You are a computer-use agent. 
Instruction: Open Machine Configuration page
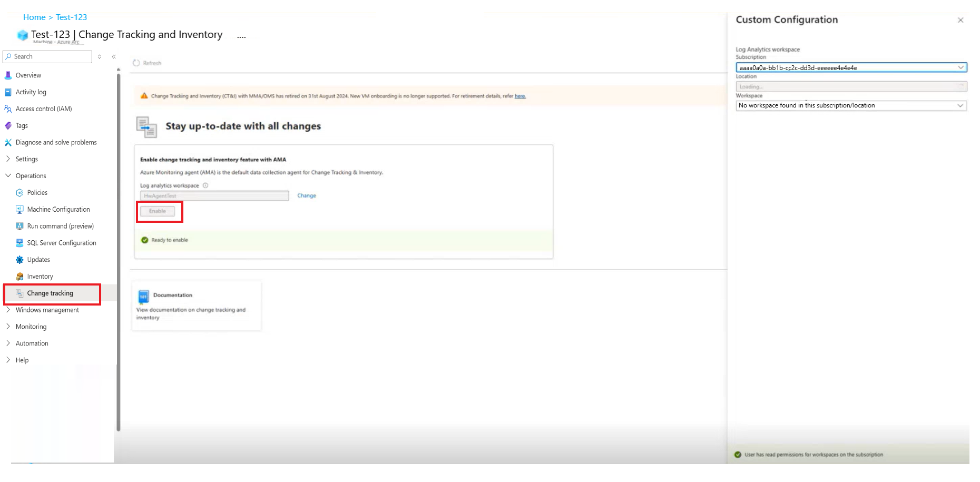pos(58,210)
